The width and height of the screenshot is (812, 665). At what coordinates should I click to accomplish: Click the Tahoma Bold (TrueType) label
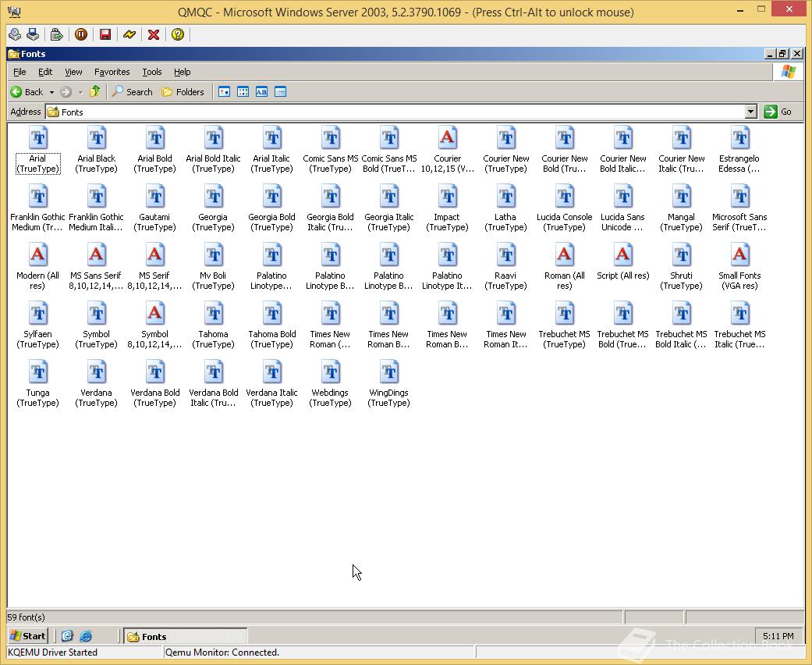pyautogui.click(x=272, y=339)
